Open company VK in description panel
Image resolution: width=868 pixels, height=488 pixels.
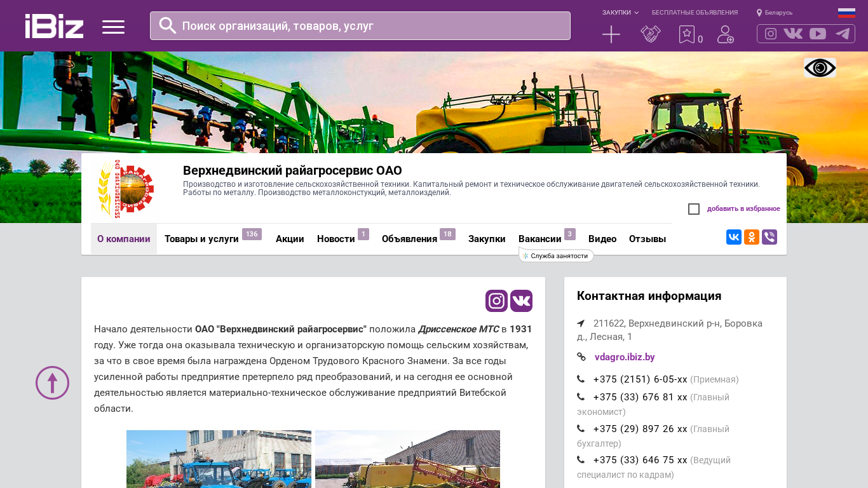click(x=521, y=301)
